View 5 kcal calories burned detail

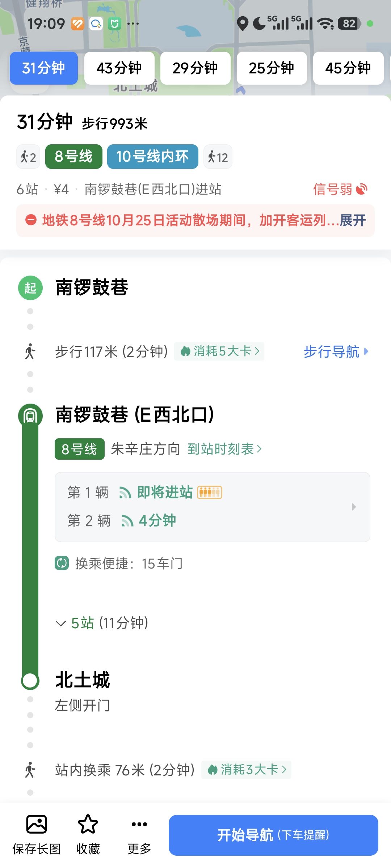[219, 351]
